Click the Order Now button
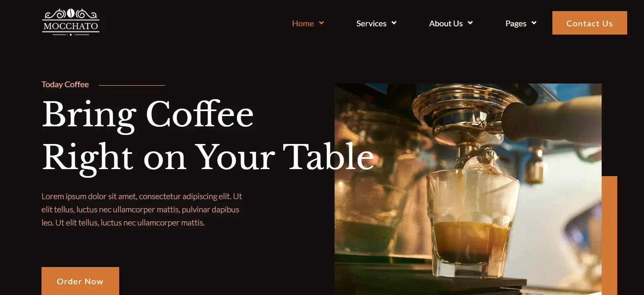This screenshot has width=644, height=295. 80,281
